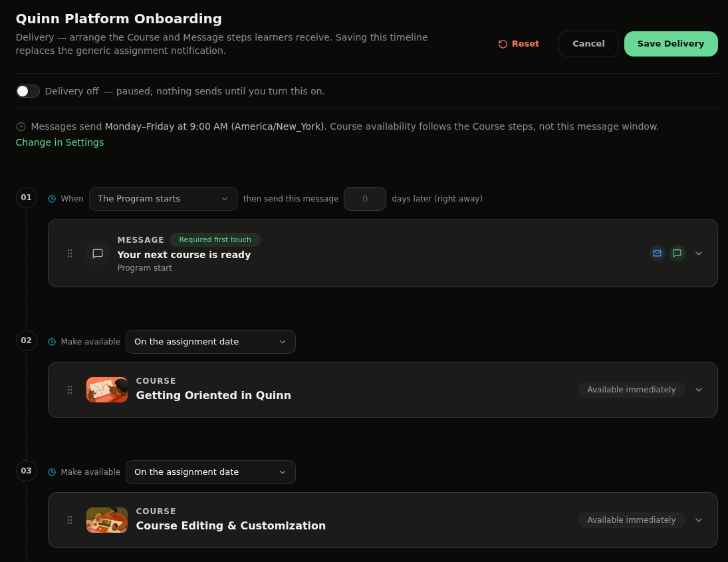Click the Course Editing & Customization thumbnail
This screenshot has width=728, height=562.
click(107, 520)
